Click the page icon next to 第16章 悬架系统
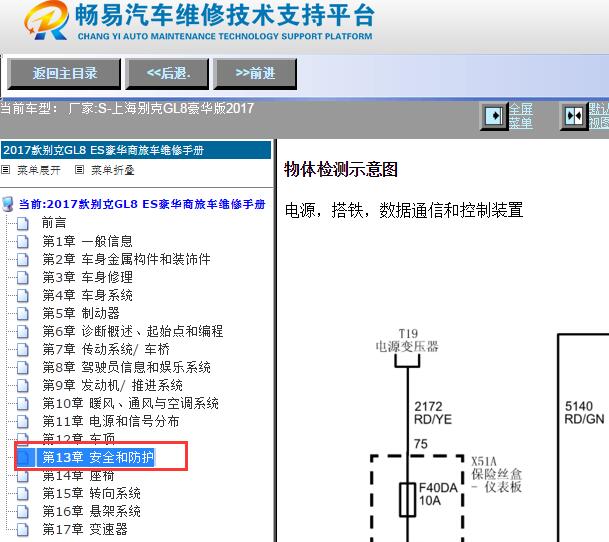 coord(23,512)
